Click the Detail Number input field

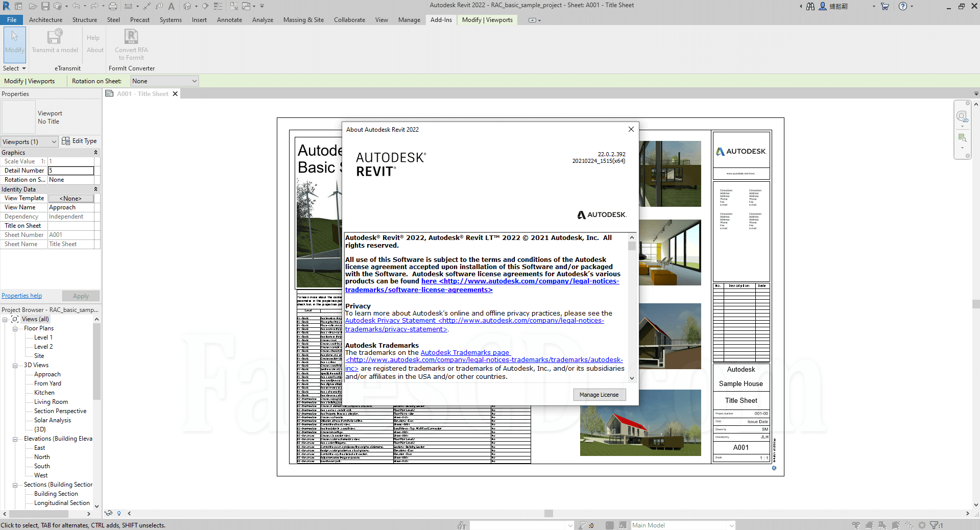click(x=71, y=171)
